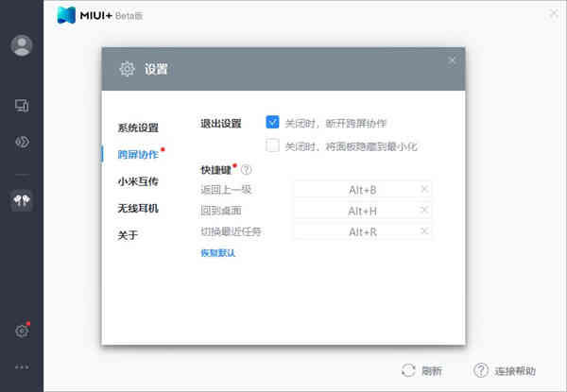Clear the Alt+H shortcut

(424, 211)
